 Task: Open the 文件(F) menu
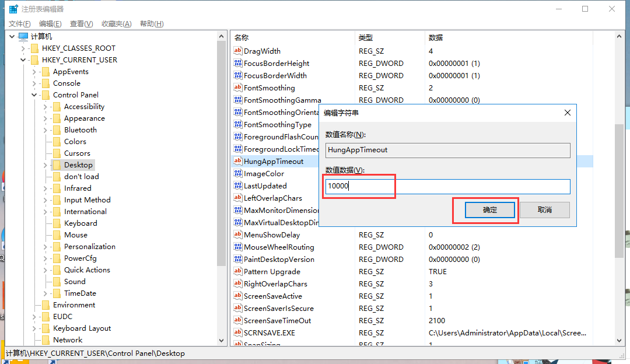pos(19,24)
